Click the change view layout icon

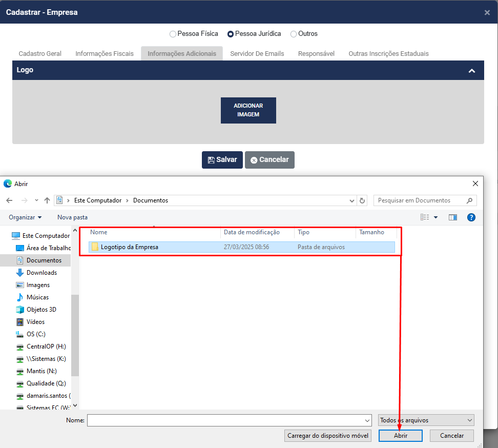425,217
